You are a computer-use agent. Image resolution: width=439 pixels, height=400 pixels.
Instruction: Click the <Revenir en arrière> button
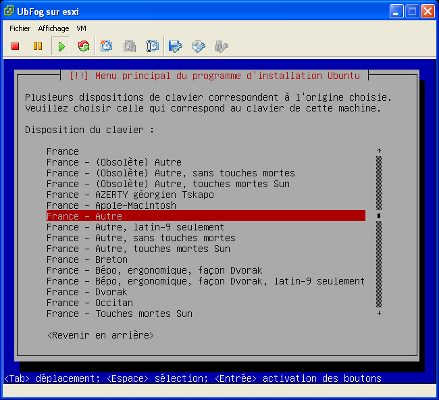100,335
